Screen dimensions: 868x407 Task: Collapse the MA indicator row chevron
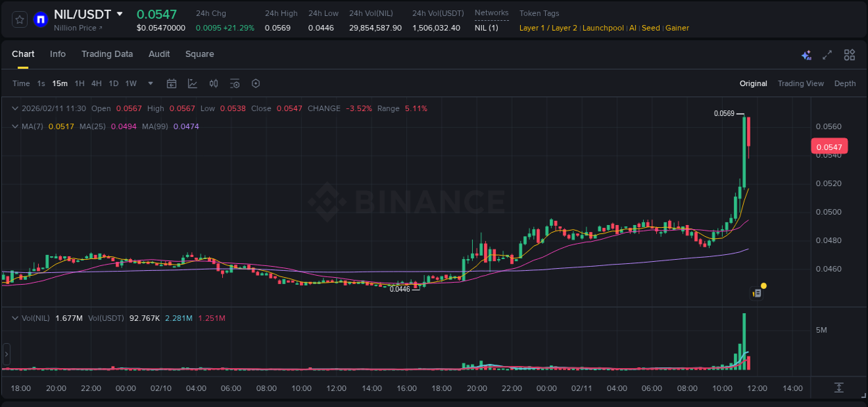coord(15,126)
